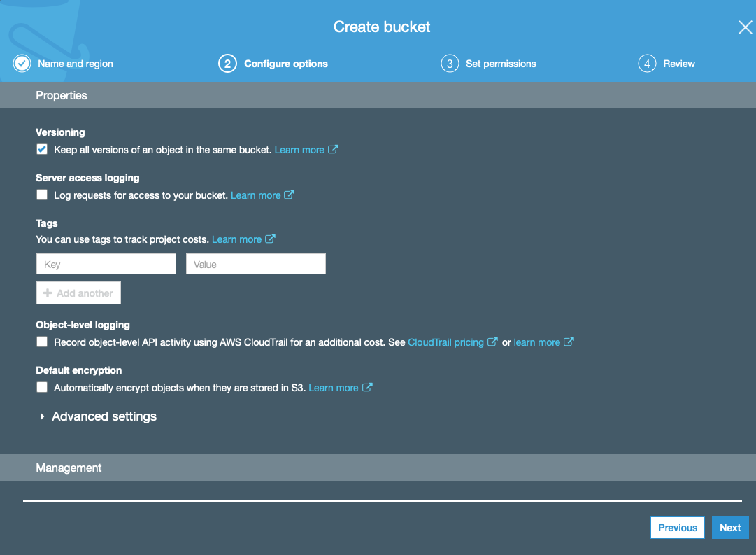Uncheck the Versioning keep all versions checkbox
Viewport: 756px width, 555px height.
(42, 149)
